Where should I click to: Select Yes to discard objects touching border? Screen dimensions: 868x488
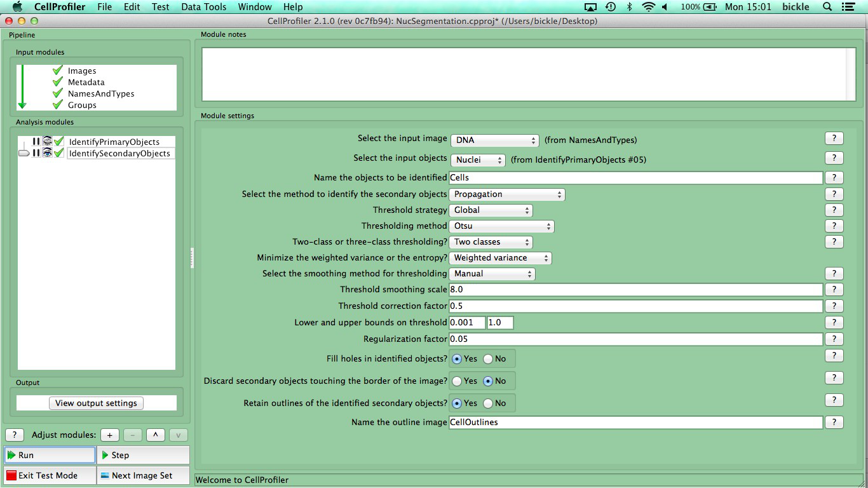click(457, 381)
